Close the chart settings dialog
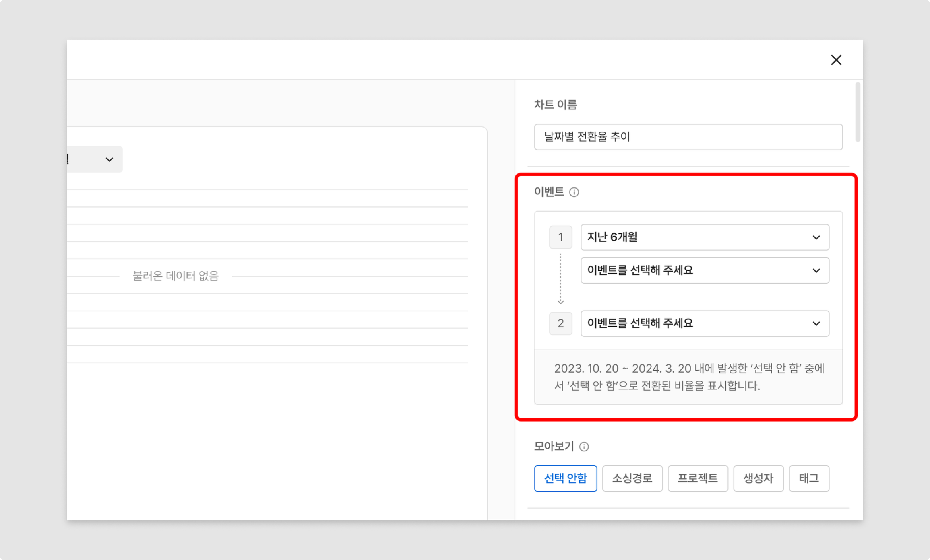The height and width of the screenshot is (560, 930). (836, 60)
